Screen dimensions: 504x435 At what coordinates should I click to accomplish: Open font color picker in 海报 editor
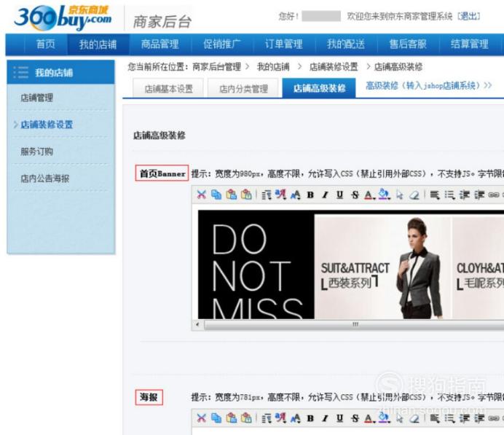370,418
